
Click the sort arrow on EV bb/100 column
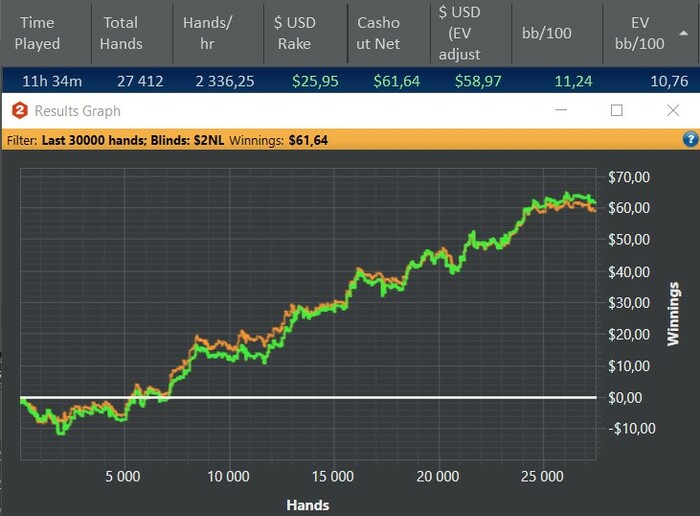[x=683, y=33]
